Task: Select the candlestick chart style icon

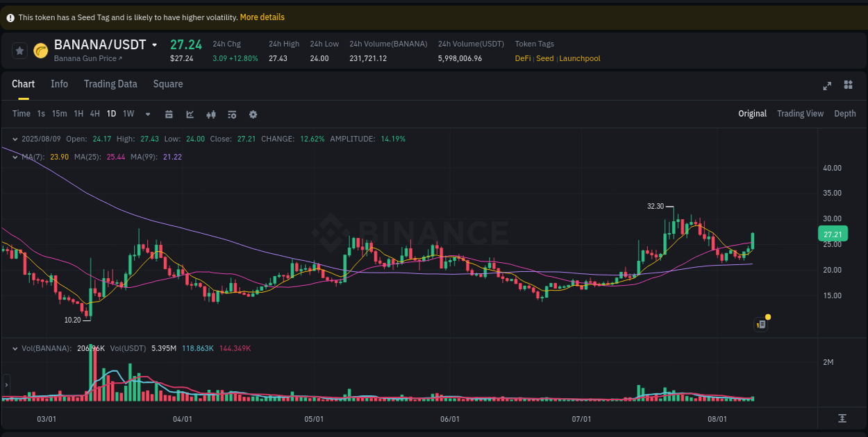Action: tap(211, 114)
